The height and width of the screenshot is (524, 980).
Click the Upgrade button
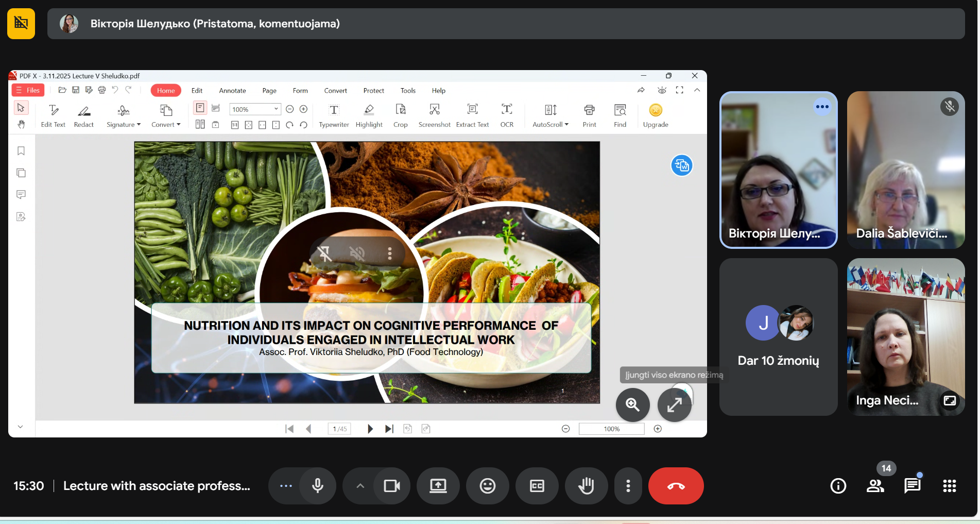pos(655,115)
